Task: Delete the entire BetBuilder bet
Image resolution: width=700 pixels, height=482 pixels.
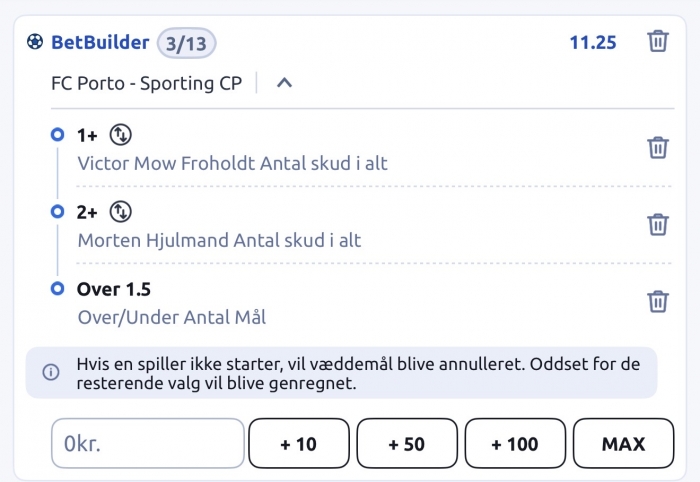Action: point(657,42)
